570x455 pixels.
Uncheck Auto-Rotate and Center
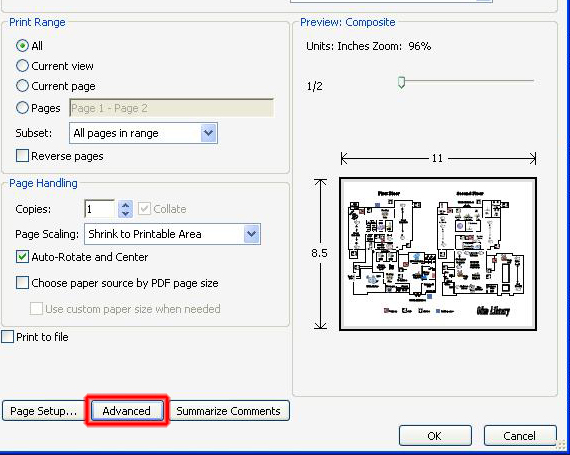point(22,257)
